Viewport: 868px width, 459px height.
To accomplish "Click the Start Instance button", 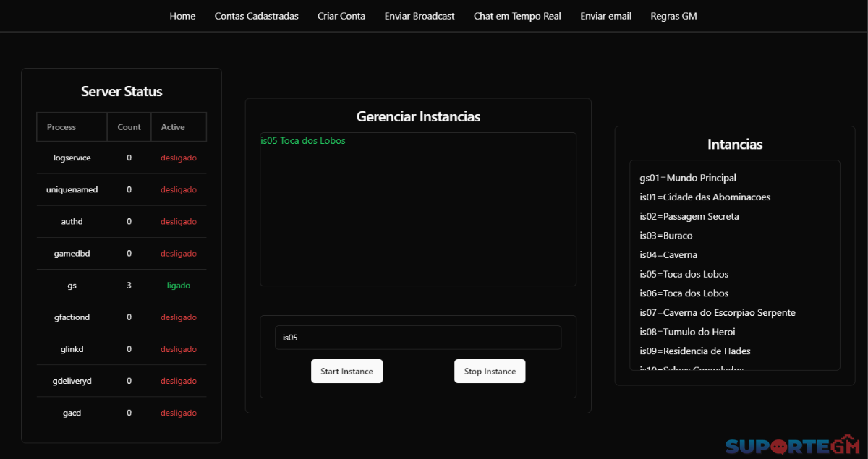I will click(346, 371).
